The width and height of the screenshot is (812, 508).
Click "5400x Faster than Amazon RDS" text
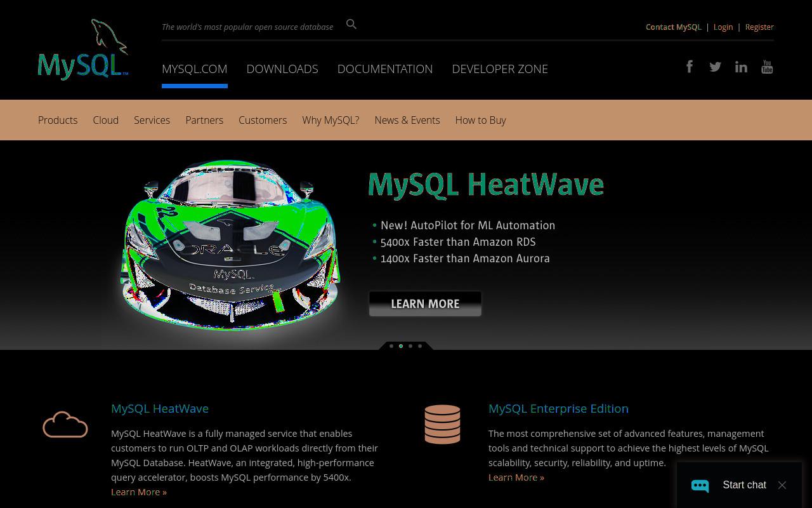(x=458, y=242)
